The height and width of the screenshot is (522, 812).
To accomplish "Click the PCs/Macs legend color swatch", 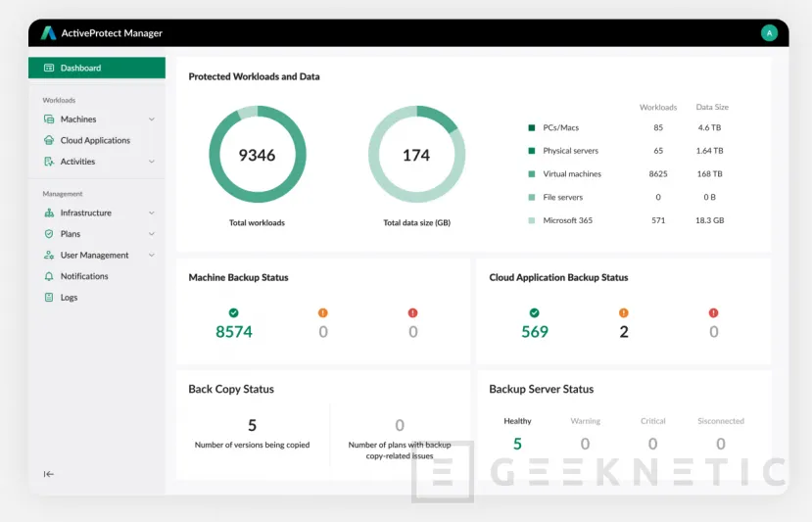I will 531,127.
